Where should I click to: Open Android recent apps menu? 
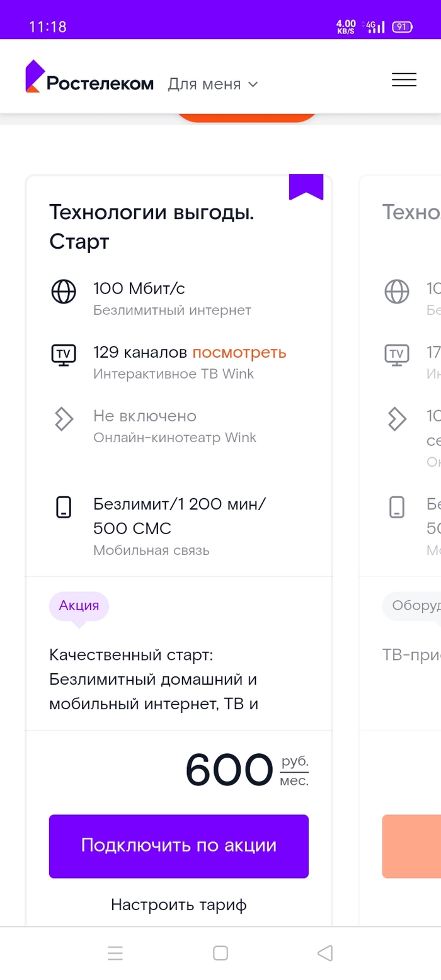pyautogui.click(x=115, y=954)
